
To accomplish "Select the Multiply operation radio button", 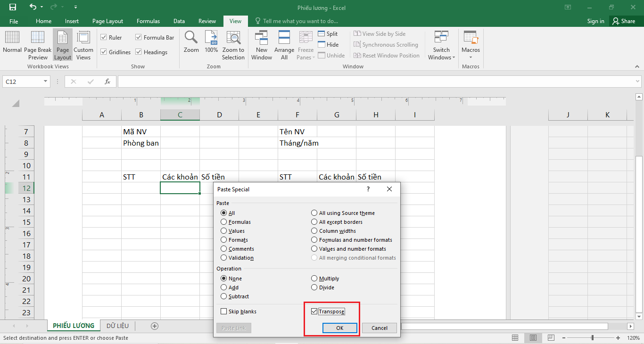I will tap(314, 278).
